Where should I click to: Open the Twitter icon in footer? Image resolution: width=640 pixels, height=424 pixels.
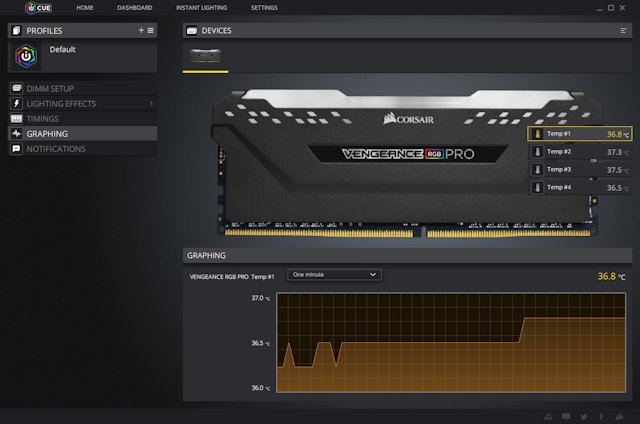click(584, 417)
